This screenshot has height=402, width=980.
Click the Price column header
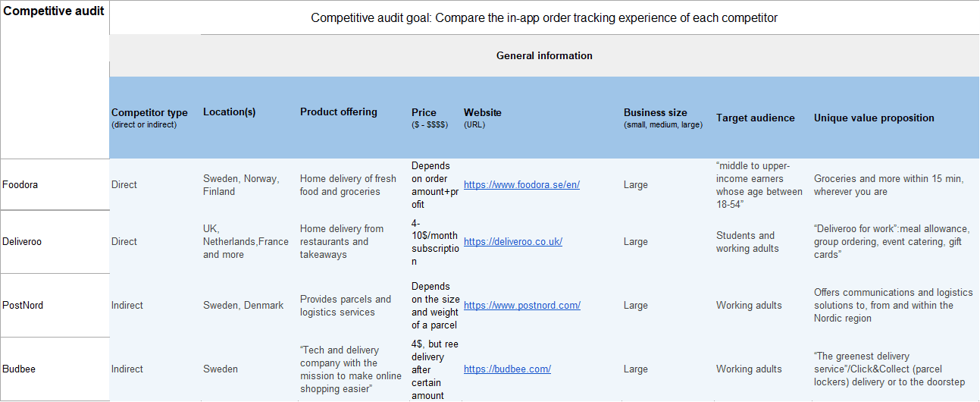(x=436, y=118)
